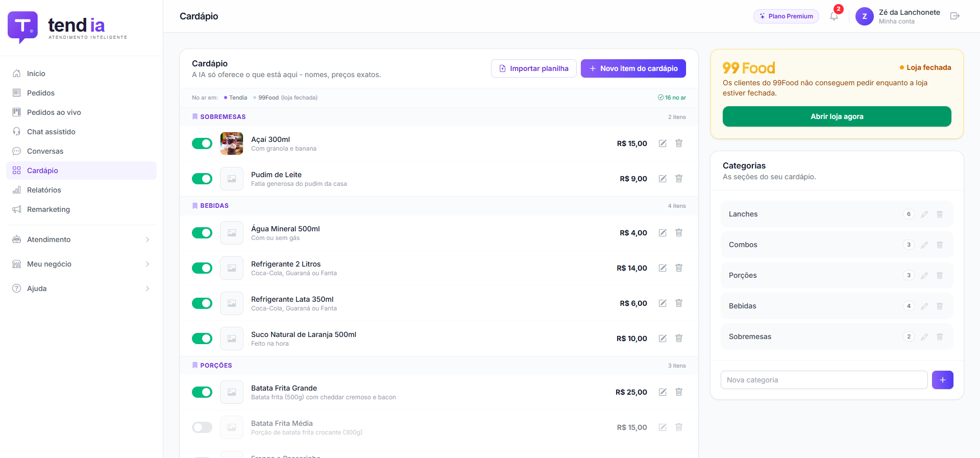Edit the Suco Natural de Laranja item
Image resolution: width=980 pixels, height=458 pixels.
(x=663, y=339)
